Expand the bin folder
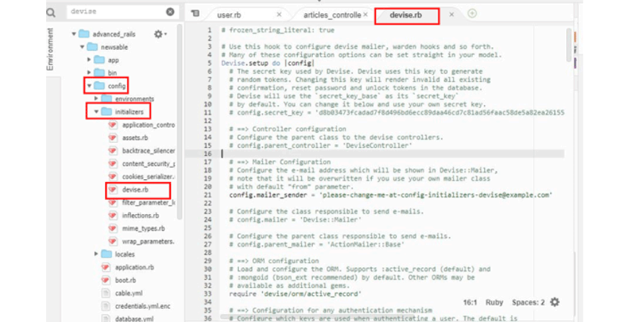Screen dimensions: 644x322 pos(89,73)
